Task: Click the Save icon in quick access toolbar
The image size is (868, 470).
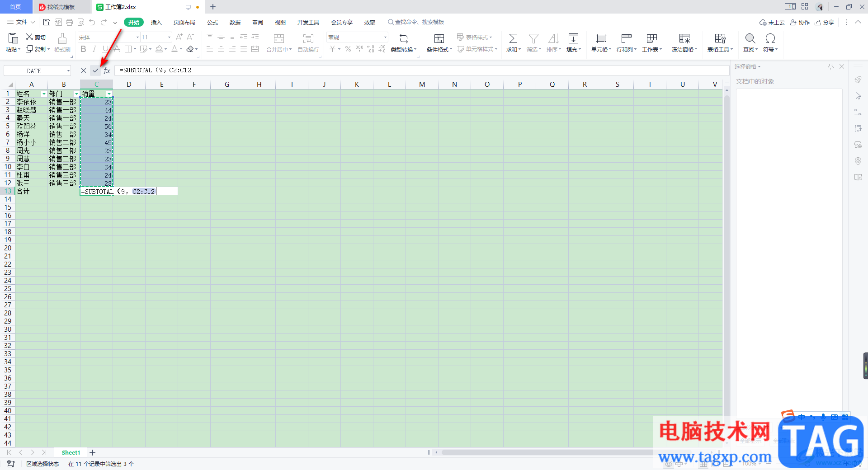Action: tap(47, 22)
